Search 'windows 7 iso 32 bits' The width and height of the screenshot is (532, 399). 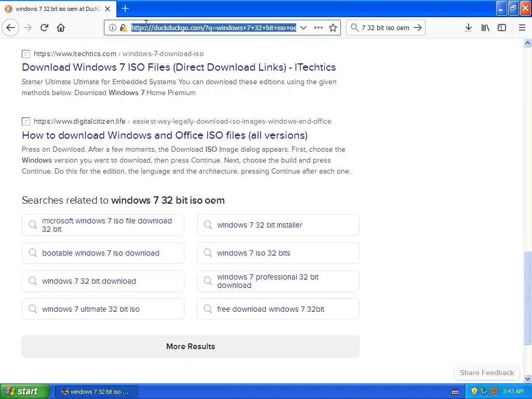coord(278,253)
